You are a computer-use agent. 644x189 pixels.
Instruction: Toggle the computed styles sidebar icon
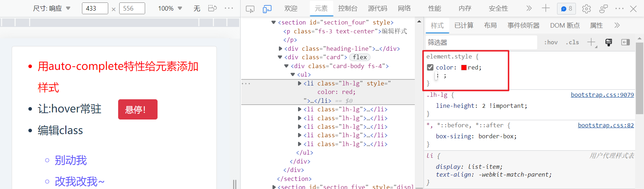tap(625, 43)
